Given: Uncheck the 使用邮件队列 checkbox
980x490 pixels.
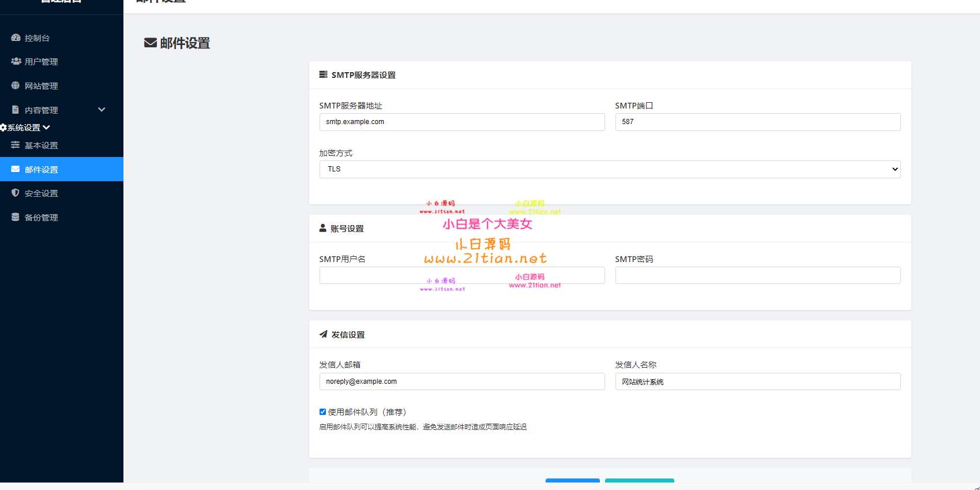Looking at the screenshot, I should coord(322,412).
